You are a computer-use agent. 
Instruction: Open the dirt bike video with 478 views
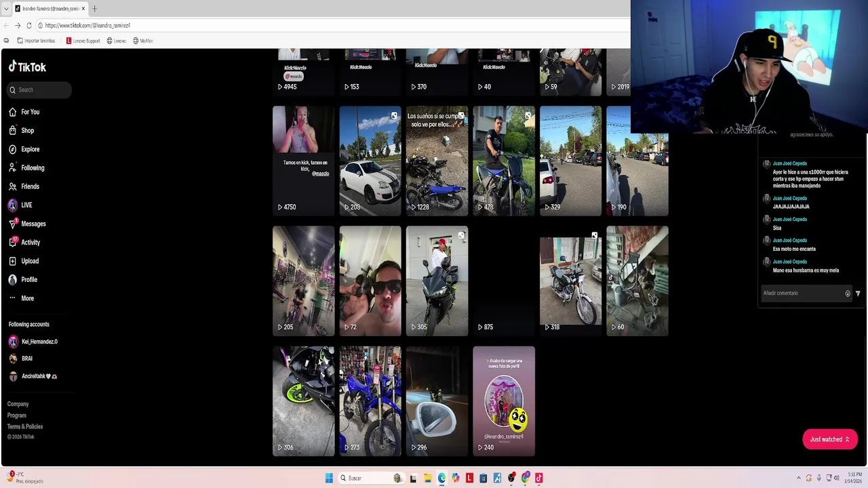tap(503, 161)
